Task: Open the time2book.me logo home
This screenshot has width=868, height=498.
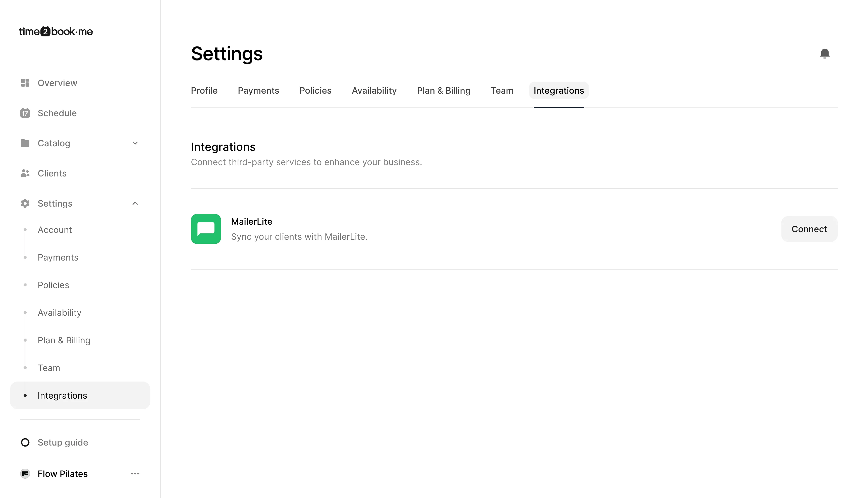Action: pyautogui.click(x=56, y=31)
